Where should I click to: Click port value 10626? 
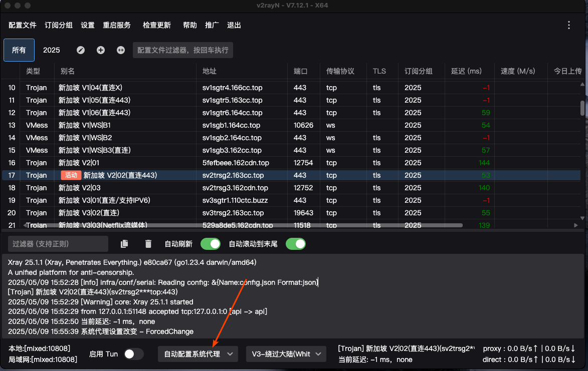(303, 125)
